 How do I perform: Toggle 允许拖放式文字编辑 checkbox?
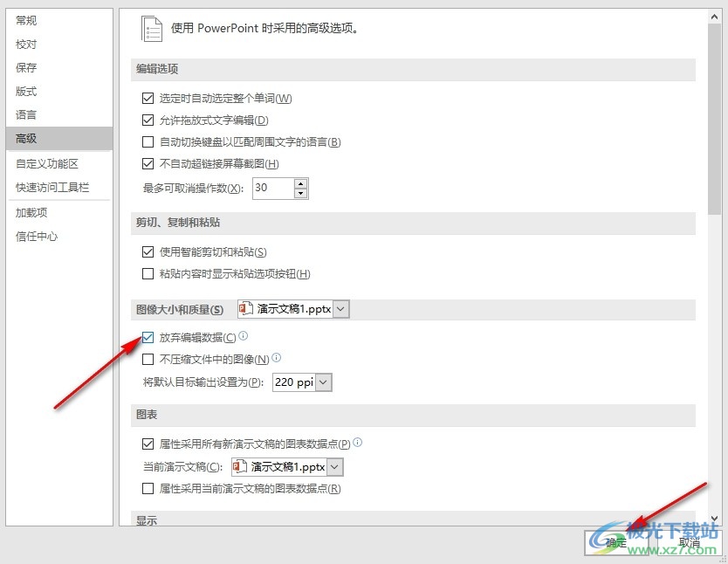coord(148,120)
